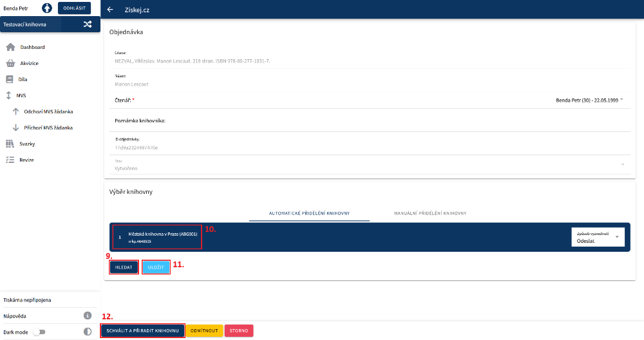This screenshot has width=644, height=340.
Task: Open Odchozí MVS žádanka in sidebar
Action: 48,111
